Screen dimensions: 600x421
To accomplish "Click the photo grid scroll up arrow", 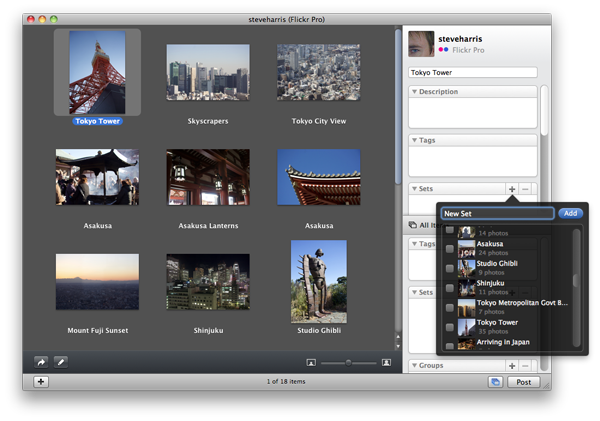I will [x=398, y=337].
